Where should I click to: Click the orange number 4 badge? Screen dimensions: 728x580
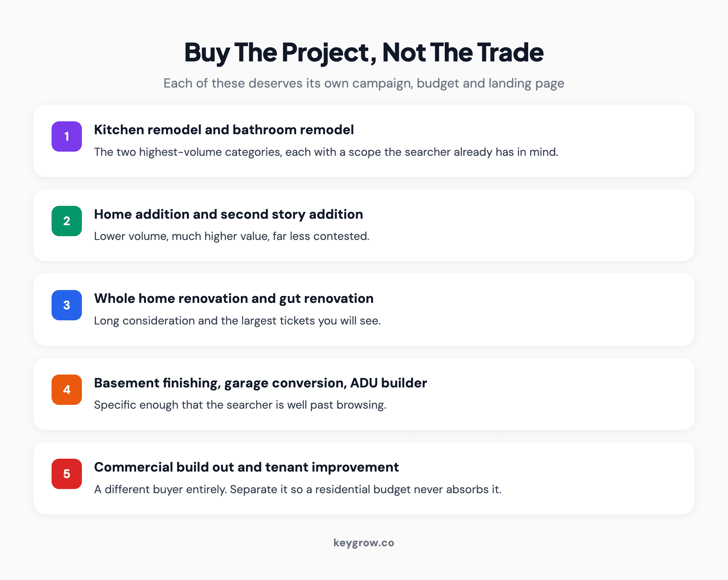coord(67,390)
